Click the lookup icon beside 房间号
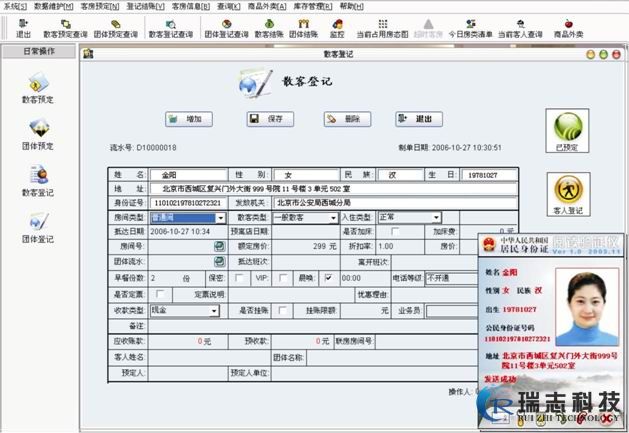The width and height of the screenshot is (629, 433). tap(220, 245)
